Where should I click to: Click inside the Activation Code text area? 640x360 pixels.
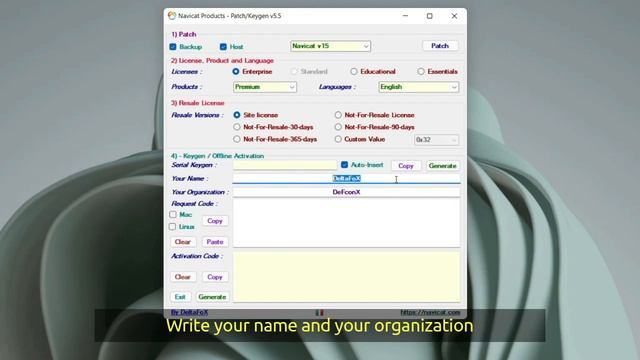point(347,277)
